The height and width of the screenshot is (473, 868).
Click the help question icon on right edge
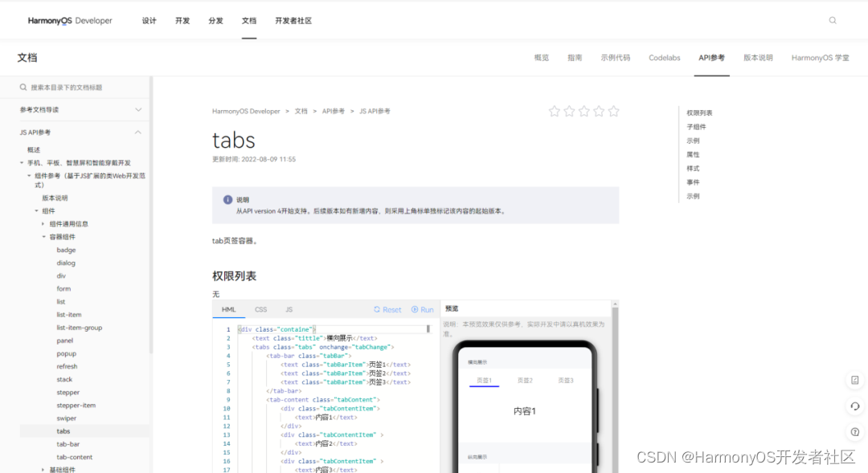(x=854, y=432)
